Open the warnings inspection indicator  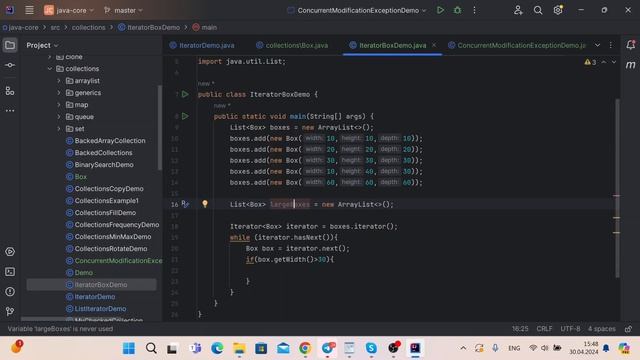pyautogui.click(x=590, y=62)
